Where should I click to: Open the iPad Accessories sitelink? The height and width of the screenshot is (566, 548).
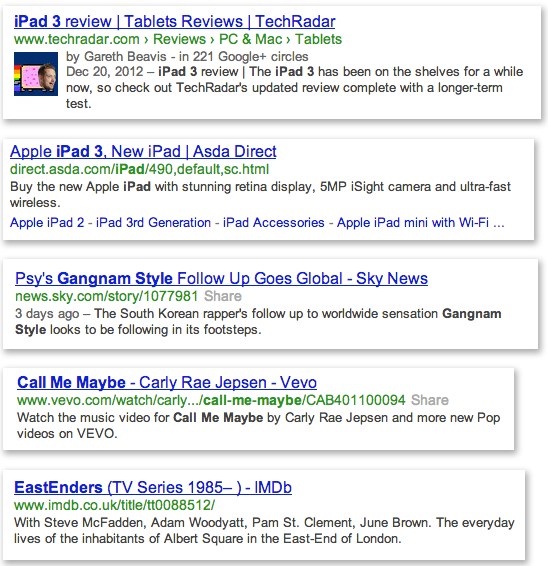[274, 222]
